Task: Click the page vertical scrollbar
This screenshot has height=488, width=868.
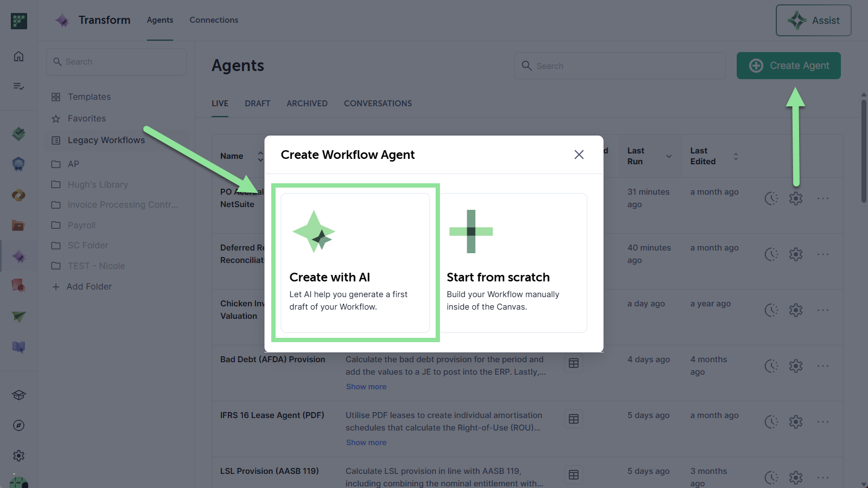Action: point(864,152)
